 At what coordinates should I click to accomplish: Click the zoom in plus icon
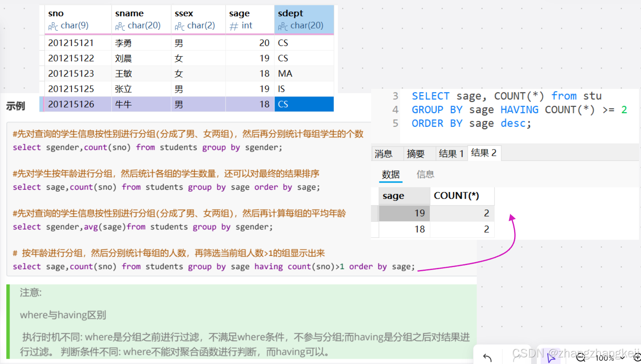[x=637, y=357]
